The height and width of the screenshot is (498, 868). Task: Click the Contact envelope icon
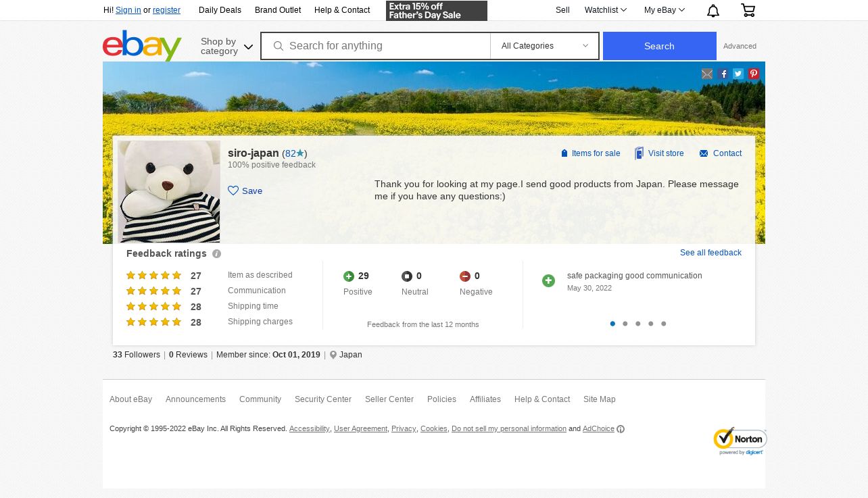[704, 153]
